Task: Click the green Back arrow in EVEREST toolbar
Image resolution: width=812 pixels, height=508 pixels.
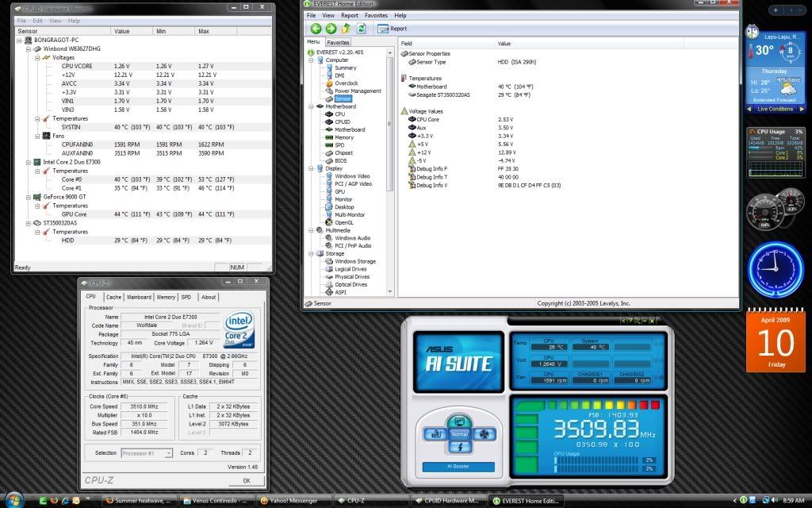Action: click(316, 29)
